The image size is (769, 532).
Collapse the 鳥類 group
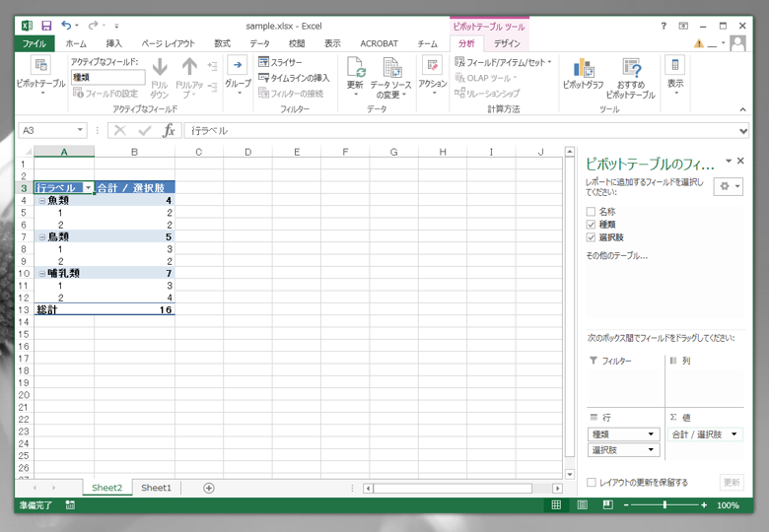coord(42,237)
